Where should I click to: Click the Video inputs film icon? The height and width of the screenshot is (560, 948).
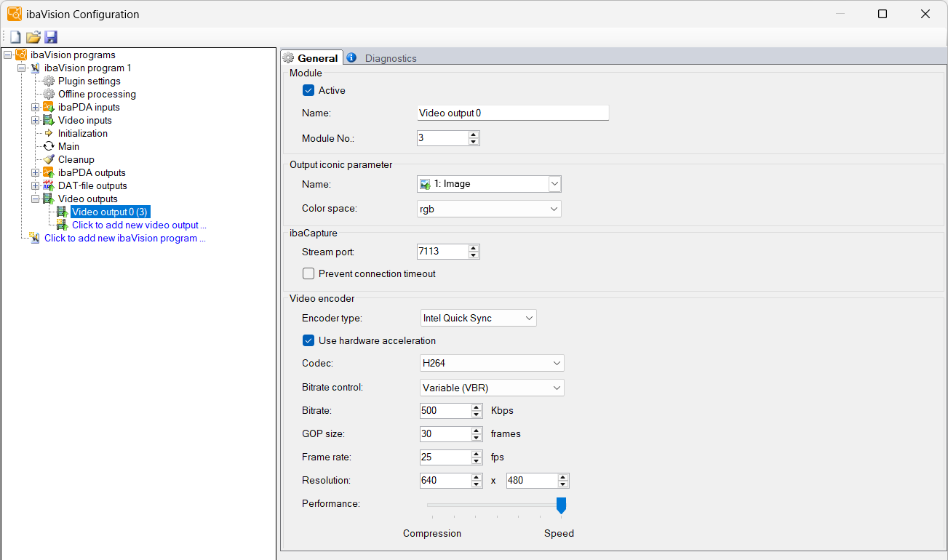pyautogui.click(x=49, y=120)
